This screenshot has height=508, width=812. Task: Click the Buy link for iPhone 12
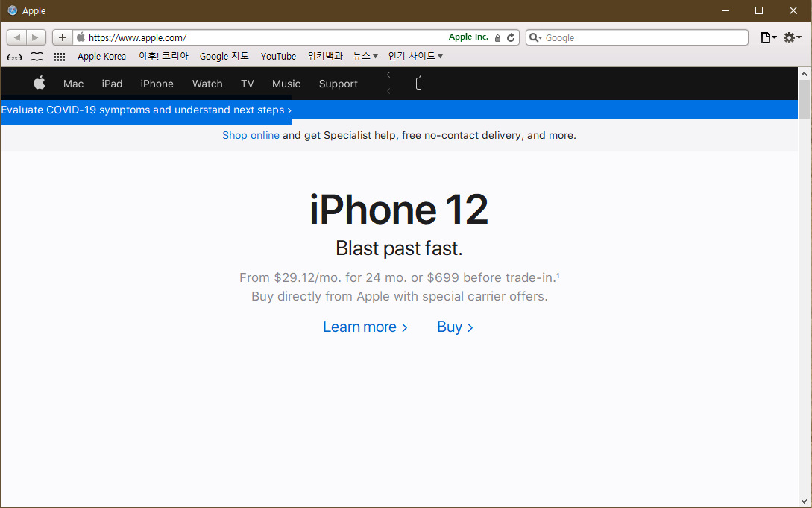(455, 327)
